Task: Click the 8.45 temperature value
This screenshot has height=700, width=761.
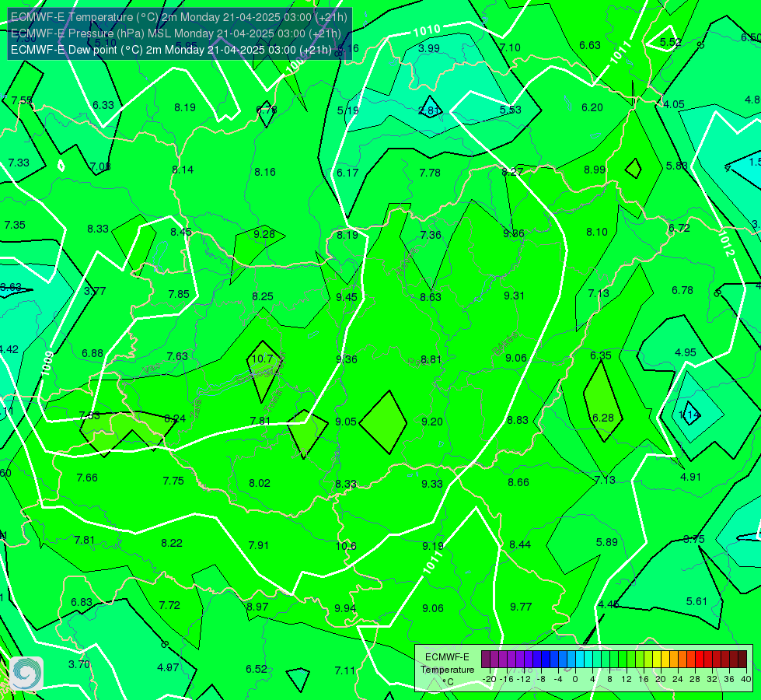Action: (x=181, y=232)
